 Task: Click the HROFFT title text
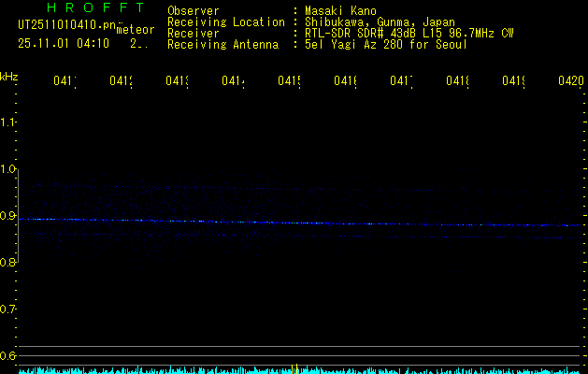click(x=88, y=7)
